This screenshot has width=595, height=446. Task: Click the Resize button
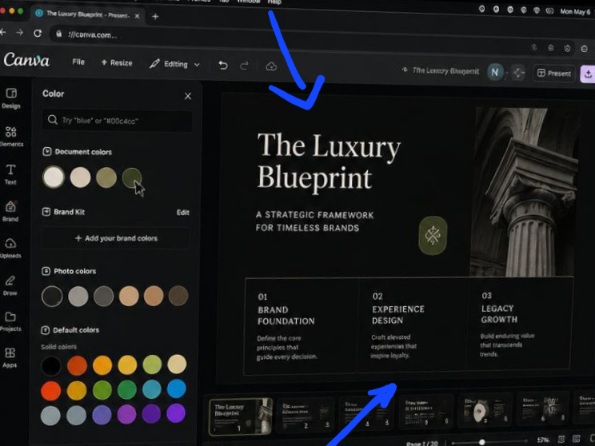[116, 63]
